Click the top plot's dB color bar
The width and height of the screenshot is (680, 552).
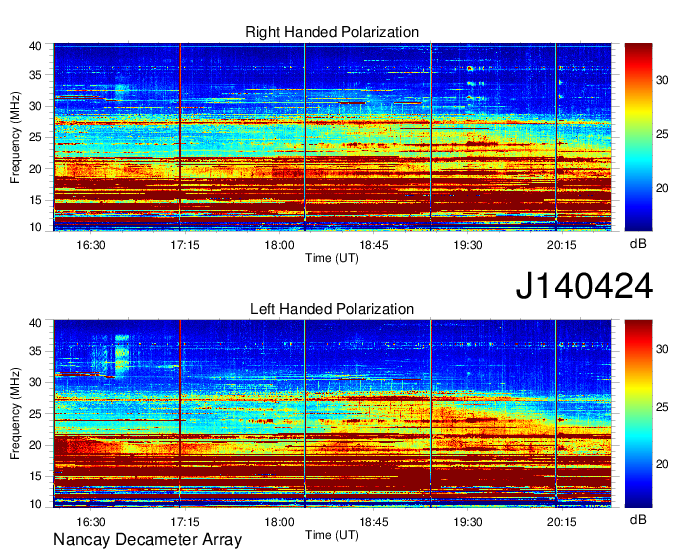click(638, 137)
